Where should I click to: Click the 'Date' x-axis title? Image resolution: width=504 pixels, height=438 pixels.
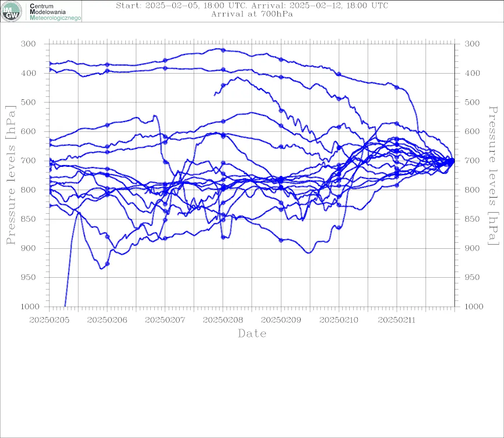click(252, 334)
